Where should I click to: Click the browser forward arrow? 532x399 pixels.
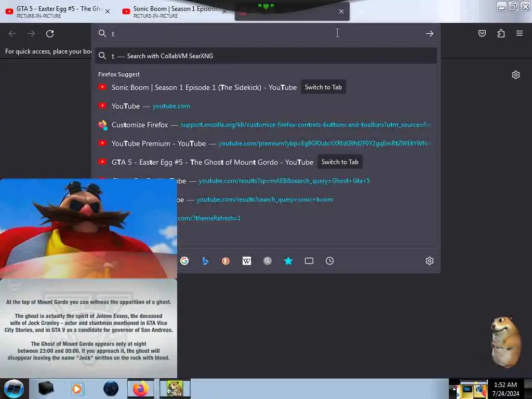pyautogui.click(x=31, y=34)
